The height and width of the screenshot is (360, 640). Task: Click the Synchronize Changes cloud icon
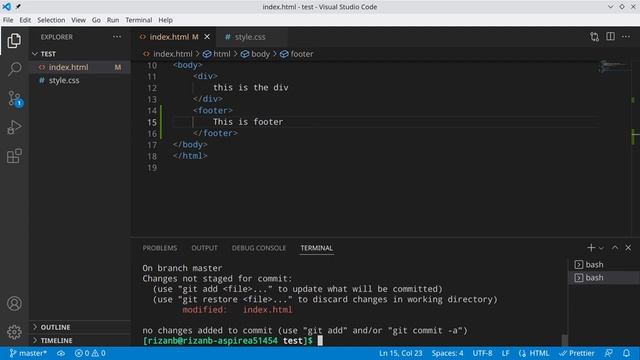[x=61, y=353]
